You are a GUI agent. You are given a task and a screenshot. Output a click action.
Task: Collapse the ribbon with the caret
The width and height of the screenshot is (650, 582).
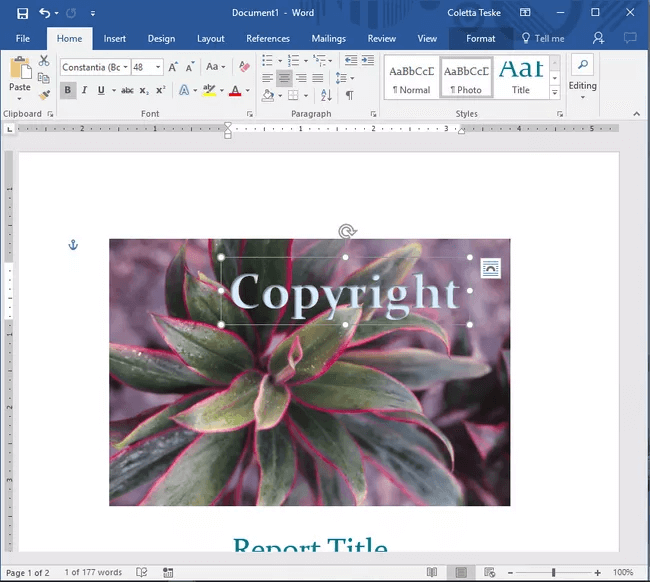[637, 114]
